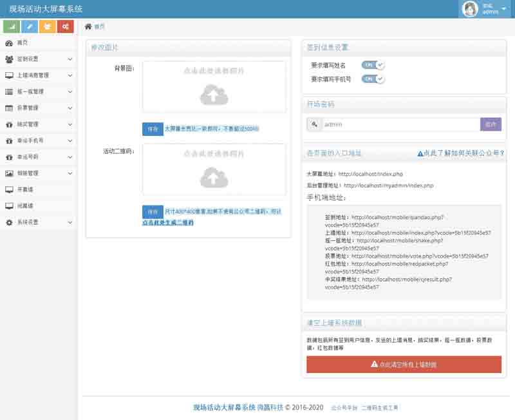Open 闭幕墙 in the sidebar
The height and width of the screenshot is (420, 515).
click(x=26, y=205)
